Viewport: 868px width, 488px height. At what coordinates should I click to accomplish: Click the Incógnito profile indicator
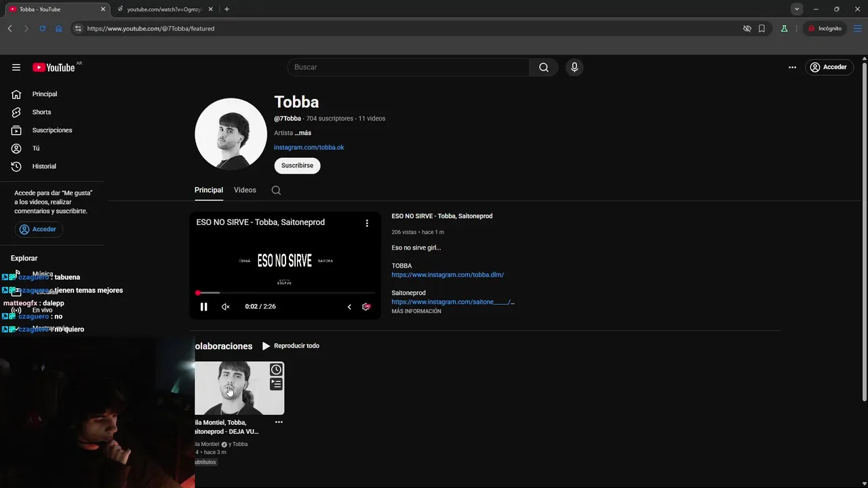pos(824,28)
